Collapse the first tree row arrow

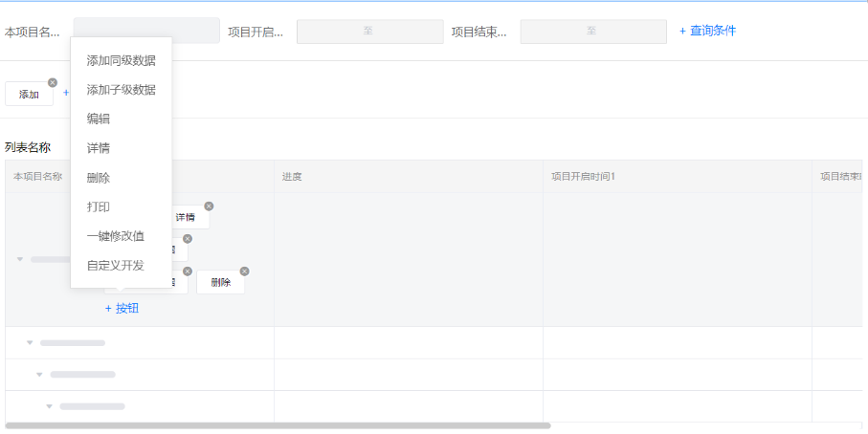[20, 259]
